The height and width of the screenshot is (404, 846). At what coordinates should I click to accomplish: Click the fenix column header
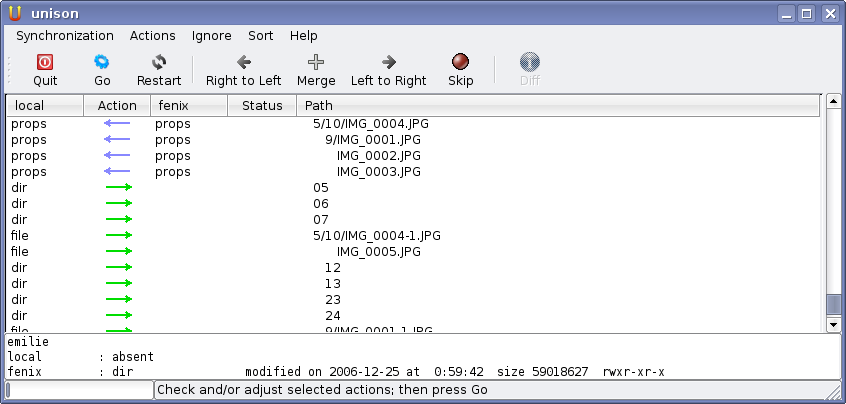189,106
